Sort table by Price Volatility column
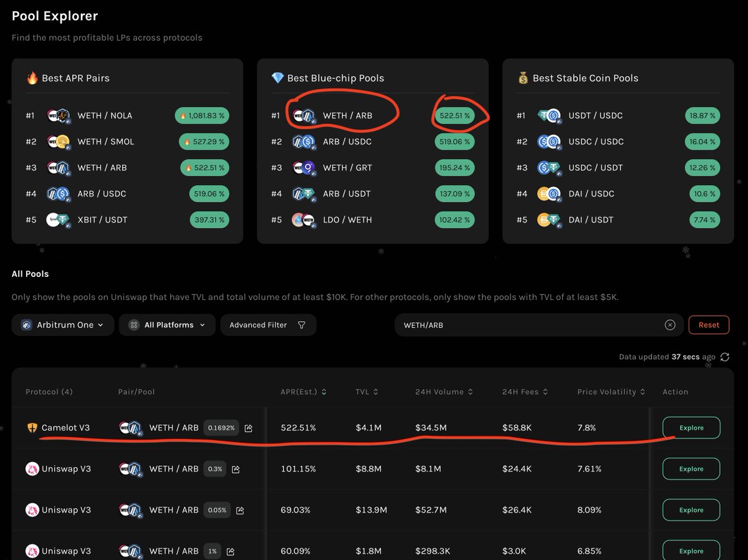This screenshot has height=560, width=748. pos(611,392)
